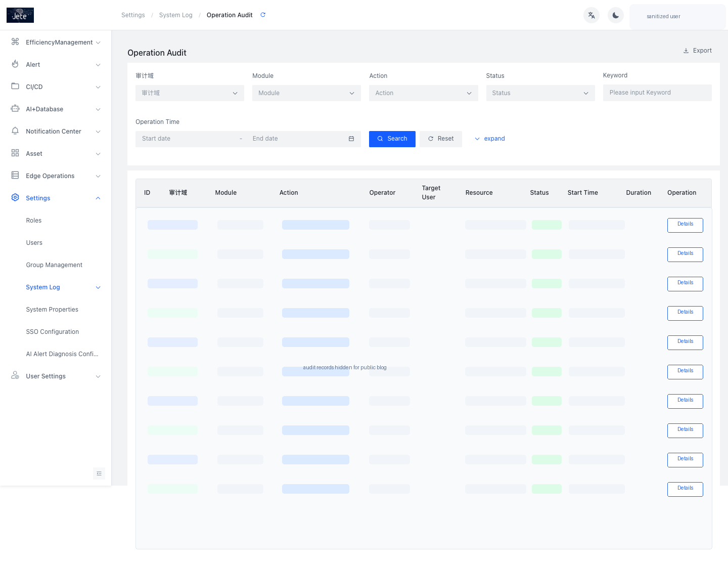Click the Operator column header
The height and width of the screenshot is (561, 728).
click(x=382, y=193)
